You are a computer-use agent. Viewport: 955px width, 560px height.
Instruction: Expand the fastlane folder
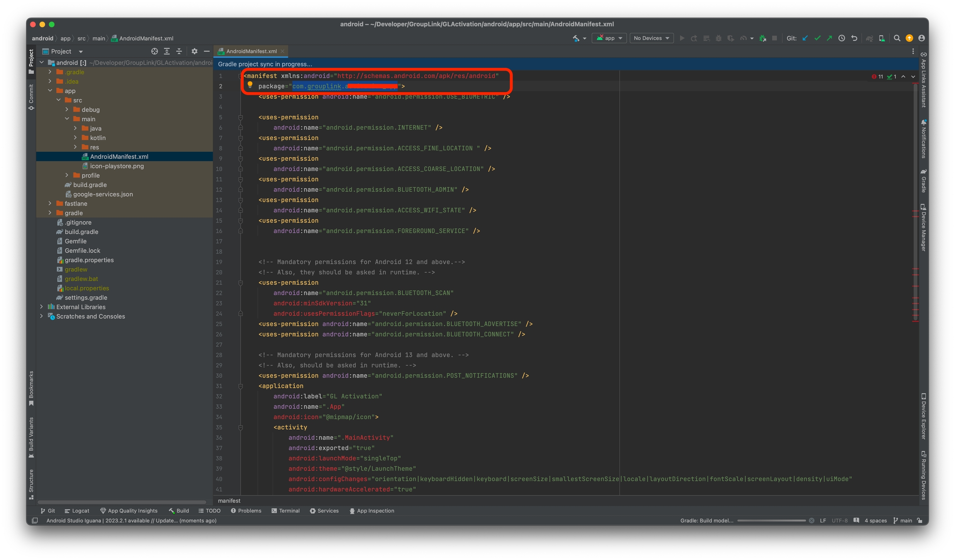[x=50, y=204]
